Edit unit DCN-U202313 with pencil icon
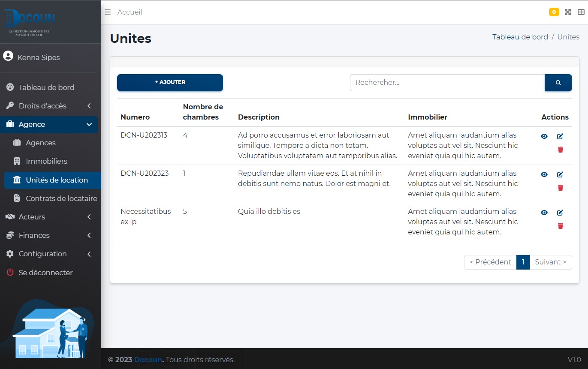Viewport: 588px width, 369px height. point(560,136)
